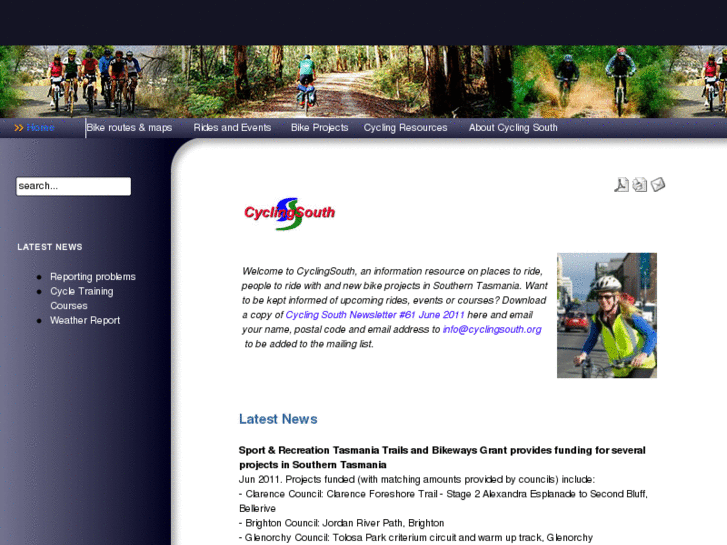Click the Clarence Council Foreshore Trail line
The height and width of the screenshot is (545, 727).
click(443, 501)
